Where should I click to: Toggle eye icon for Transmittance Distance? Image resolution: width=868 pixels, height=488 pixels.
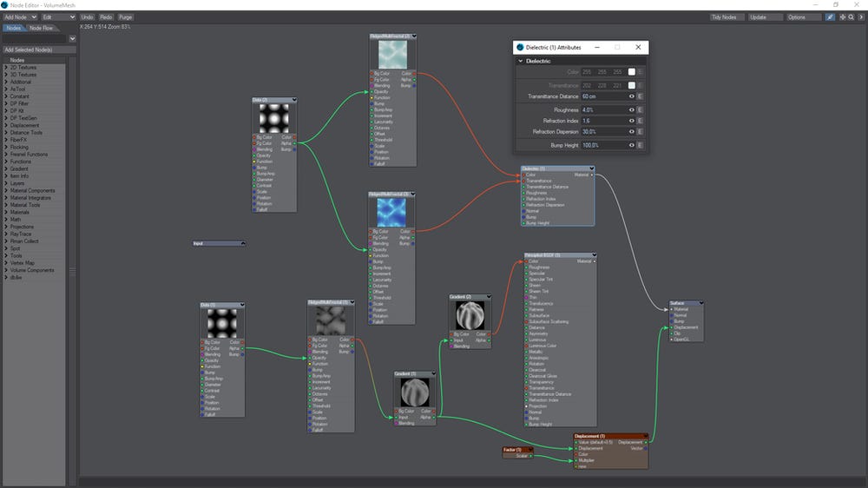pyautogui.click(x=632, y=96)
